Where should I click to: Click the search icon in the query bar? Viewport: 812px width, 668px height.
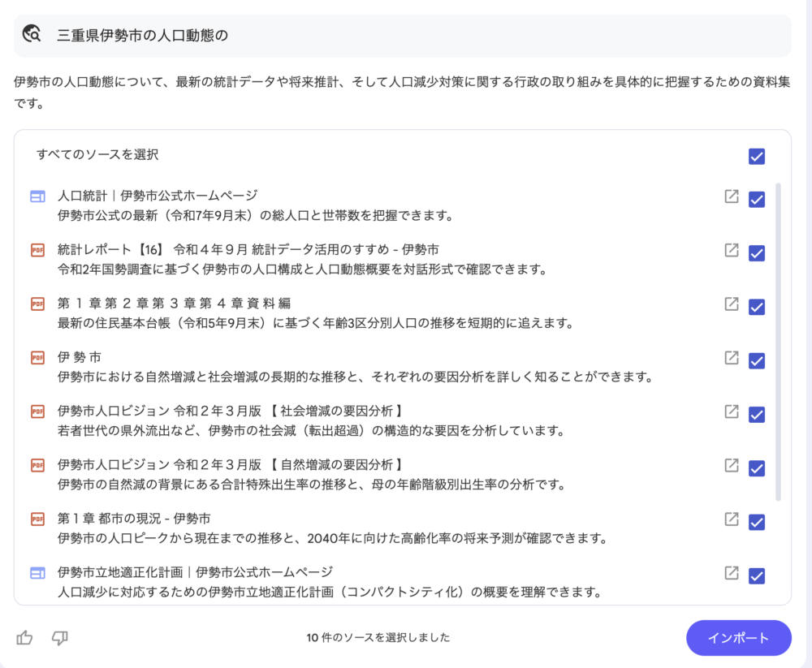click(x=32, y=34)
